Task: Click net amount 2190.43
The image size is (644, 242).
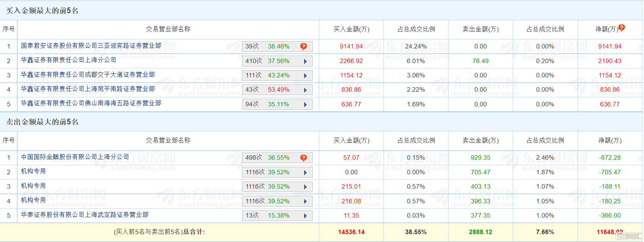Action: click(x=610, y=61)
